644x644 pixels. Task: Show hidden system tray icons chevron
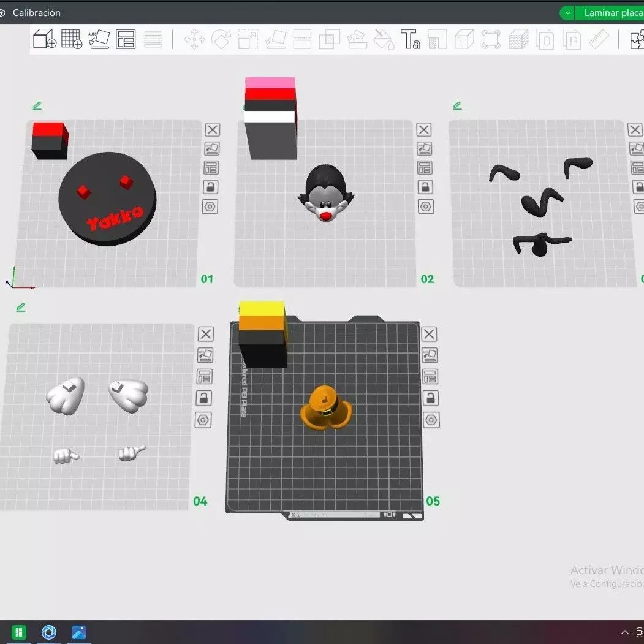coord(624,632)
